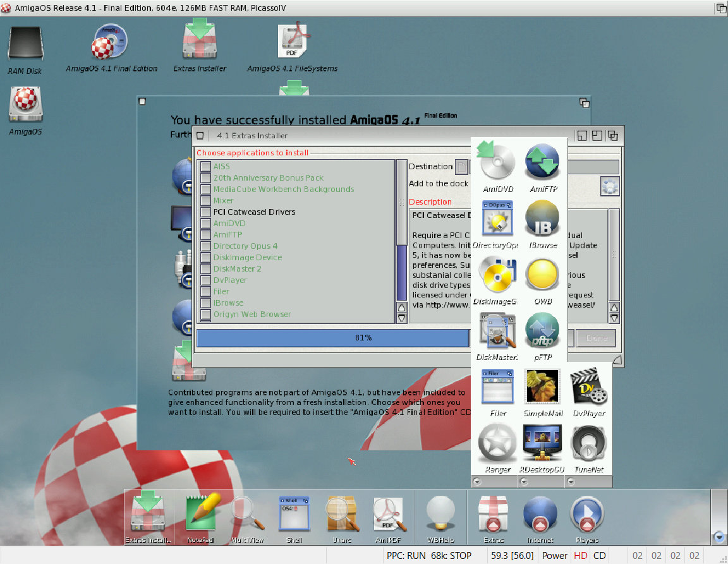This screenshot has height=564, width=728.
Task: Tick the PCI Catweasel Drivers checkbox
Action: coord(205,212)
